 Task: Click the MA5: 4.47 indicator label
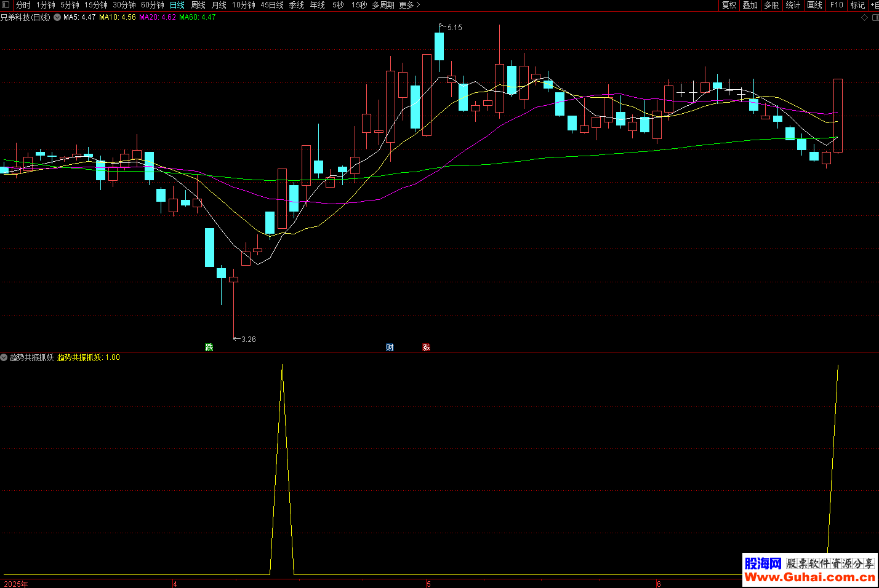coord(79,17)
